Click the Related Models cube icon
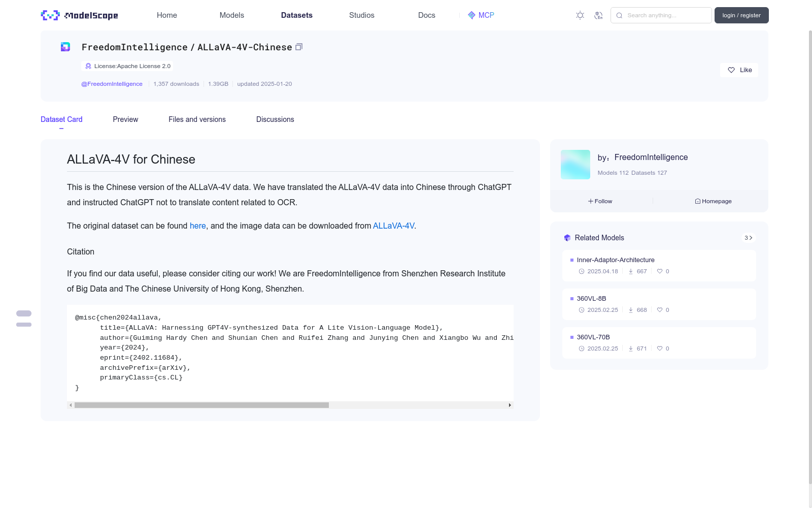 (x=567, y=238)
